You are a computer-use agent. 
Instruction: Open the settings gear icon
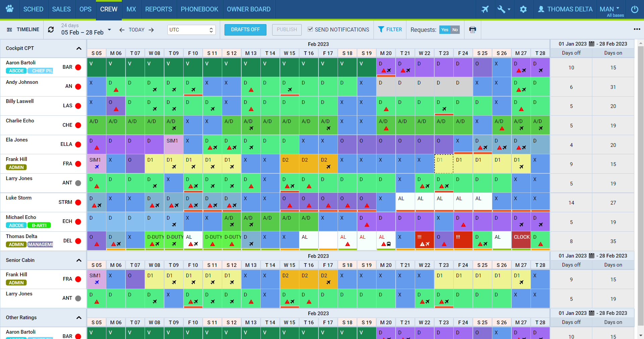523,9
